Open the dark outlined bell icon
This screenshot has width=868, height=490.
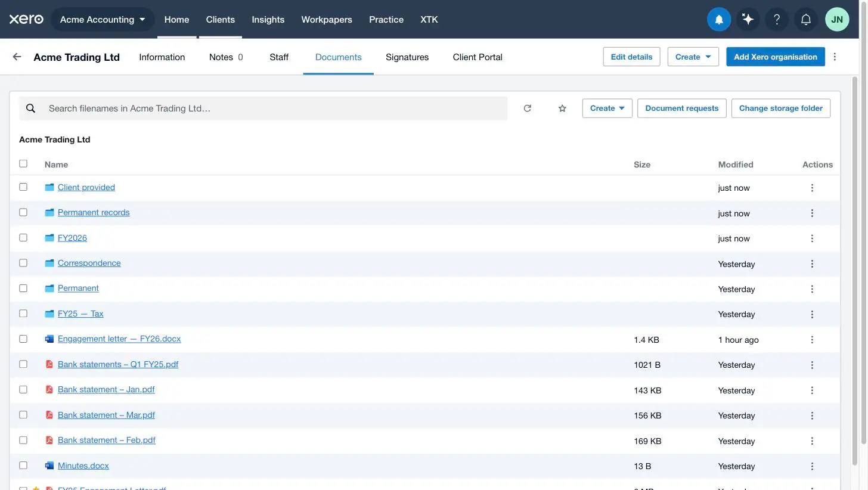[x=806, y=20]
